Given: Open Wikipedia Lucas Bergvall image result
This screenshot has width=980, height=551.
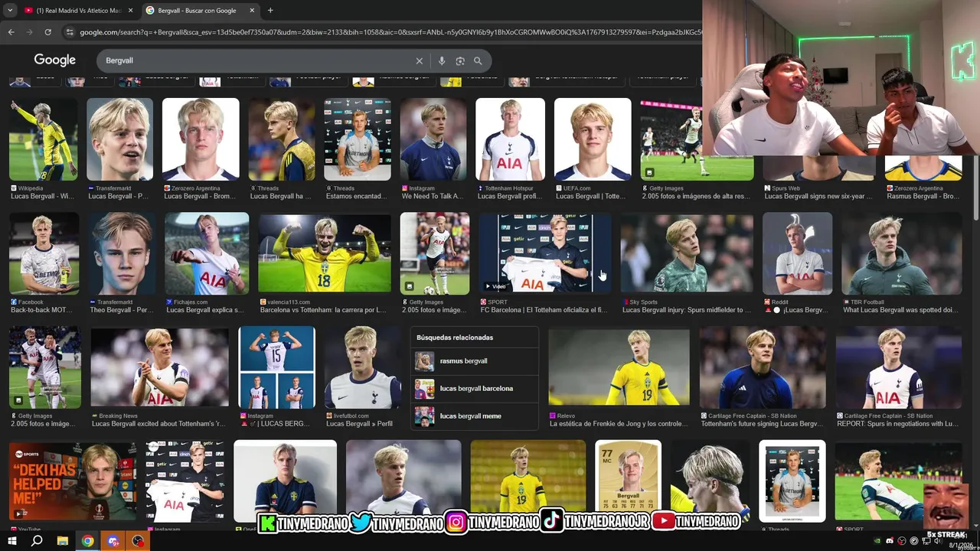Looking at the screenshot, I should 43,139.
